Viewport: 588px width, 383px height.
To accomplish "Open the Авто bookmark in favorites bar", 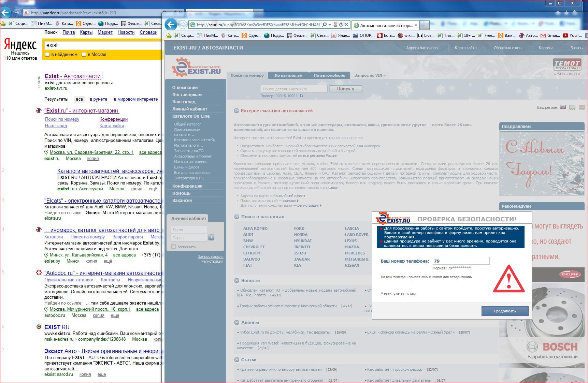I will click(528, 35).
